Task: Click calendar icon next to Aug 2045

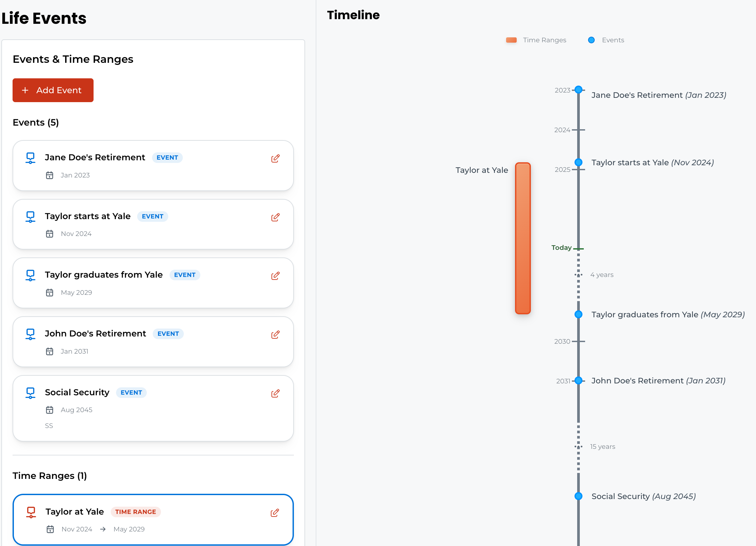Action: [50, 410]
